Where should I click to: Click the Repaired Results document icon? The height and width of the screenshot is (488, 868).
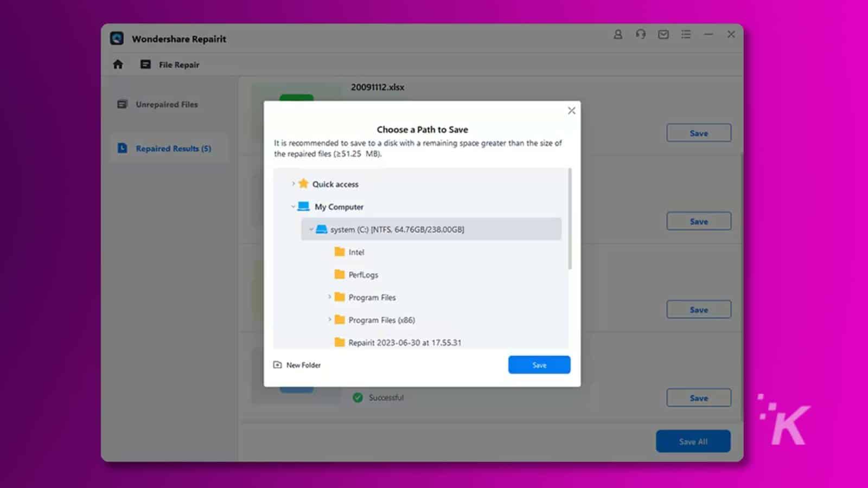(123, 148)
